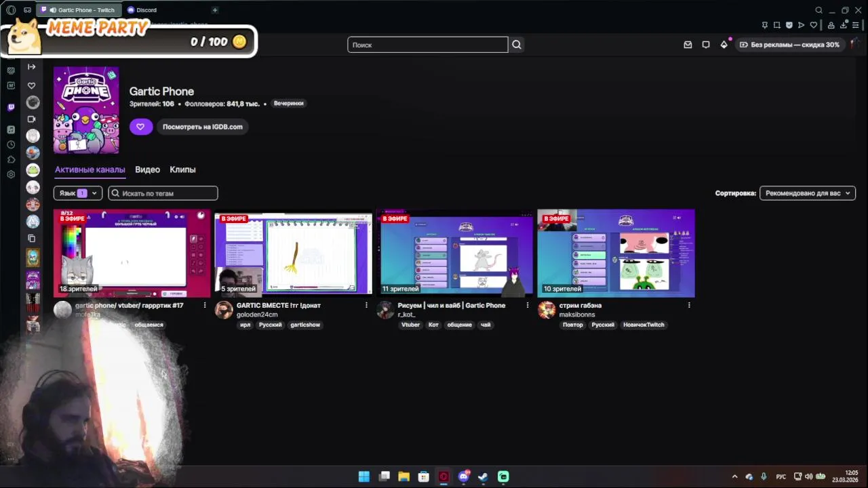
Task: Focus the Поиск search field
Action: 428,45
